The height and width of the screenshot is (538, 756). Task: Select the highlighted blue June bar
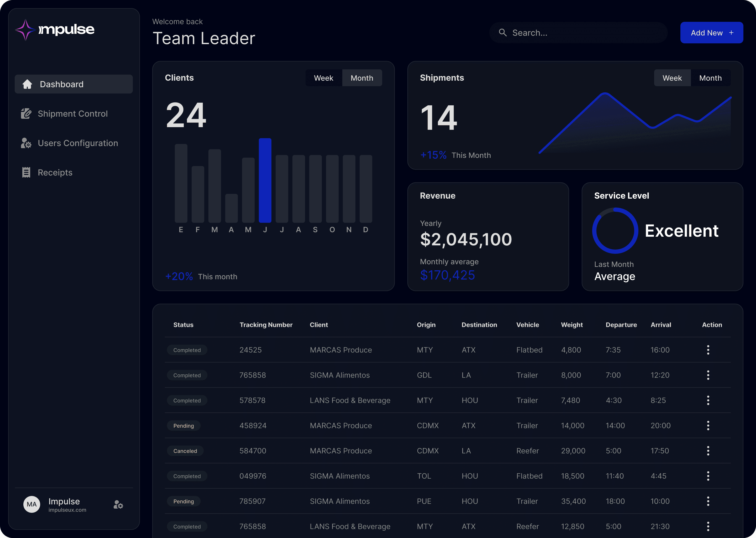pos(265,180)
